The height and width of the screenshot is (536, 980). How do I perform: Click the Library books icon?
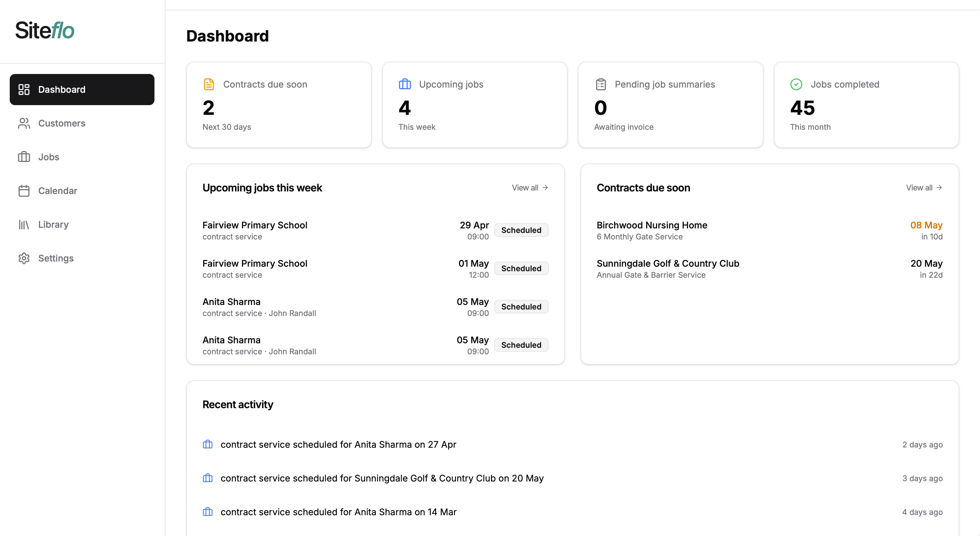24,225
